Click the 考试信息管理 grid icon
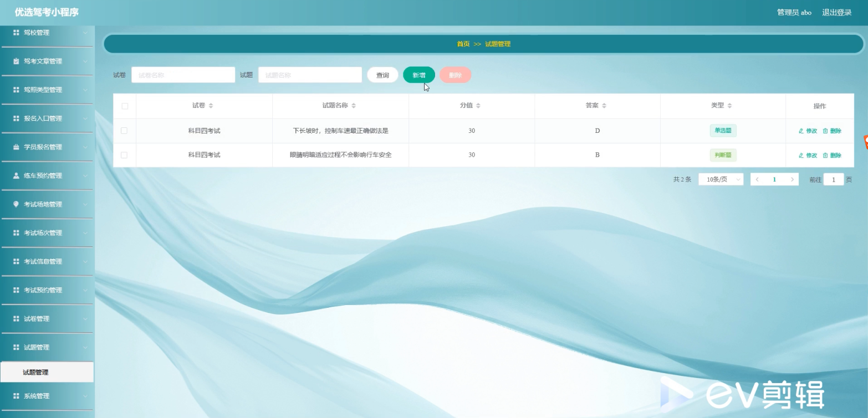Screen dimensions: 868x418 click(x=16, y=261)
